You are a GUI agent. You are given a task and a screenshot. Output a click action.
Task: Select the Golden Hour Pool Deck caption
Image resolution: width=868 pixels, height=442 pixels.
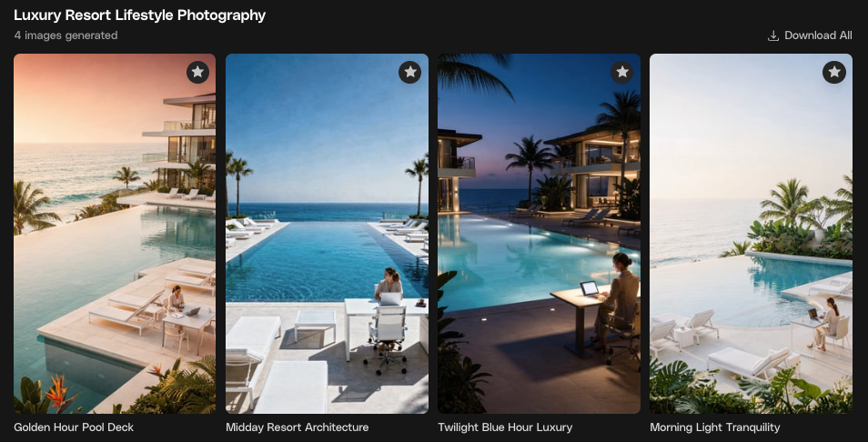tap(74, 427)
